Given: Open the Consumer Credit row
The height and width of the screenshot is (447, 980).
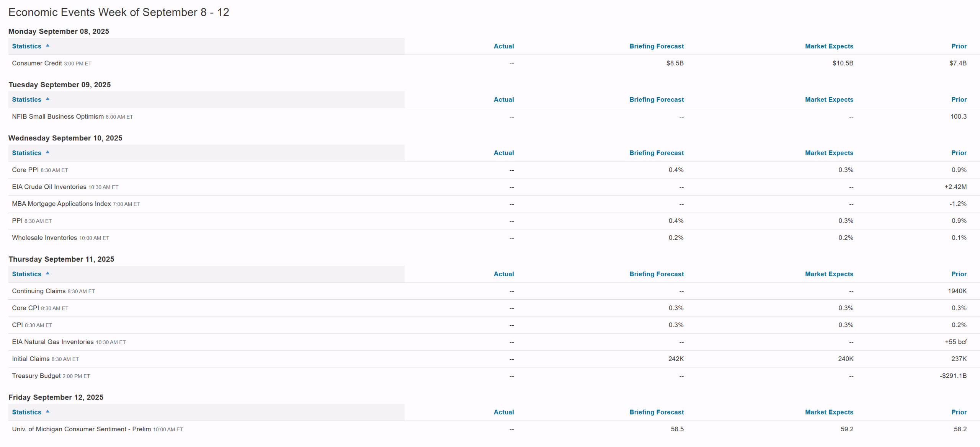Looking at the screenshot, I should [494, 63].
